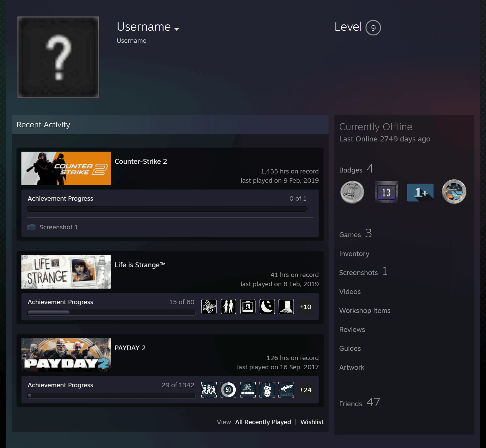Click the PAYDAY 2 car achievement icon
This screenshot has height=448, width=486.
[x=286, y=390]
